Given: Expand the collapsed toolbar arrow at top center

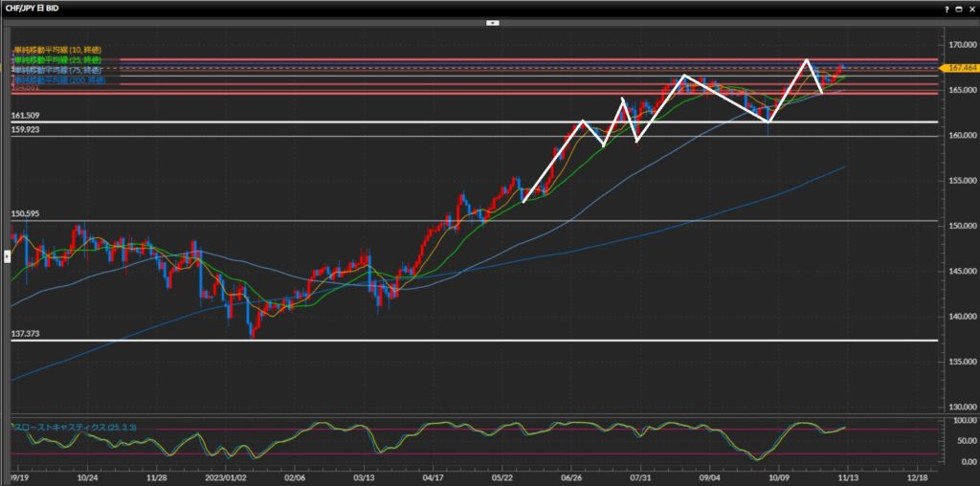Looking at the screenshot, I should tap(490, 22).
